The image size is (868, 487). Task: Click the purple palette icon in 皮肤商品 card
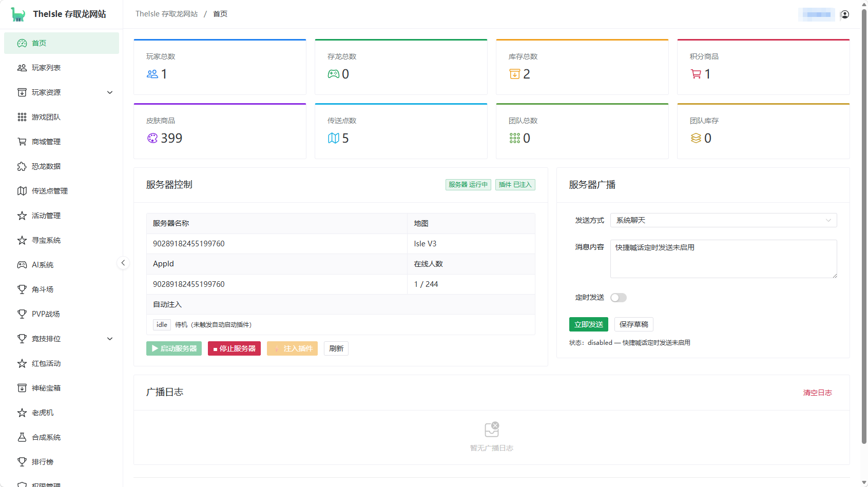[152, 138]
